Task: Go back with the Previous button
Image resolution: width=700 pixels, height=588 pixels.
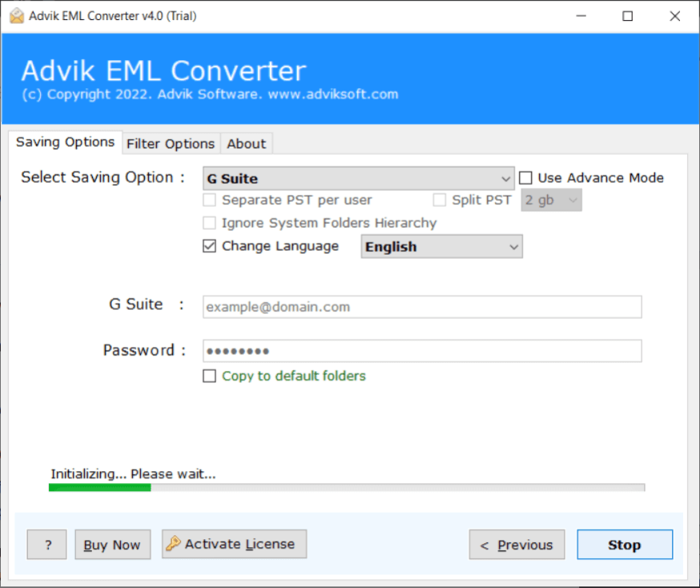Action: (x=517, y=544)
